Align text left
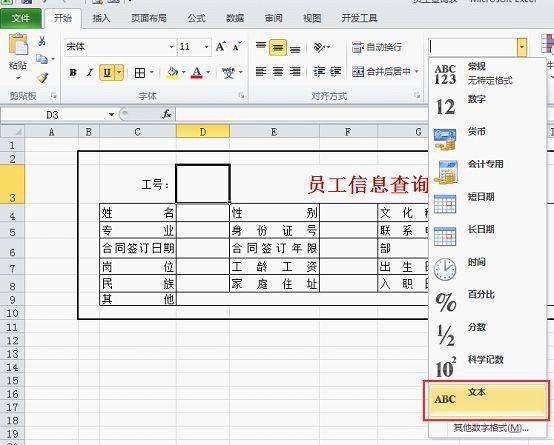The width and height of the screenshot is (554, 445). [261, 72]
